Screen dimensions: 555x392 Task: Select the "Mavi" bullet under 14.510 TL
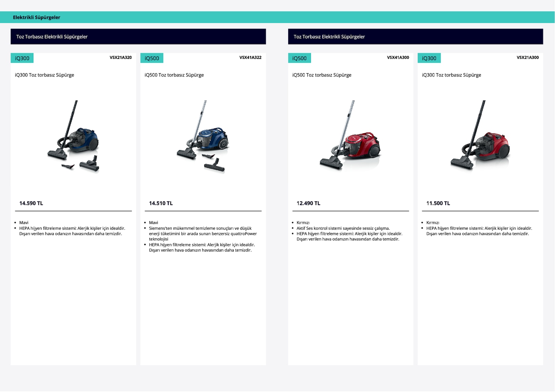(154, 223)
